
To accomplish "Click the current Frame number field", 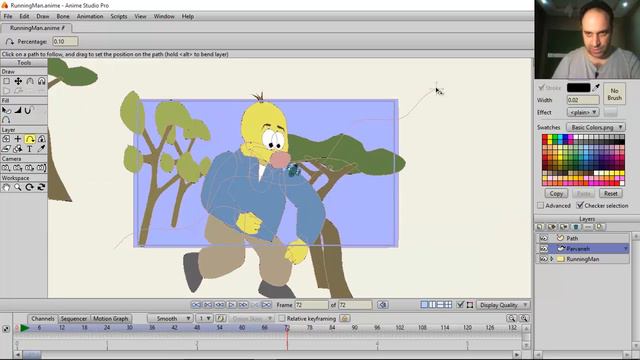I will (x=311, y=305).
